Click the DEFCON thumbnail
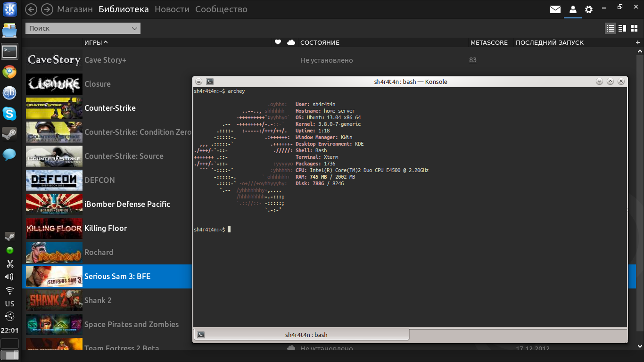The height and width of the screenshot is (362, 644). point(54,180)
